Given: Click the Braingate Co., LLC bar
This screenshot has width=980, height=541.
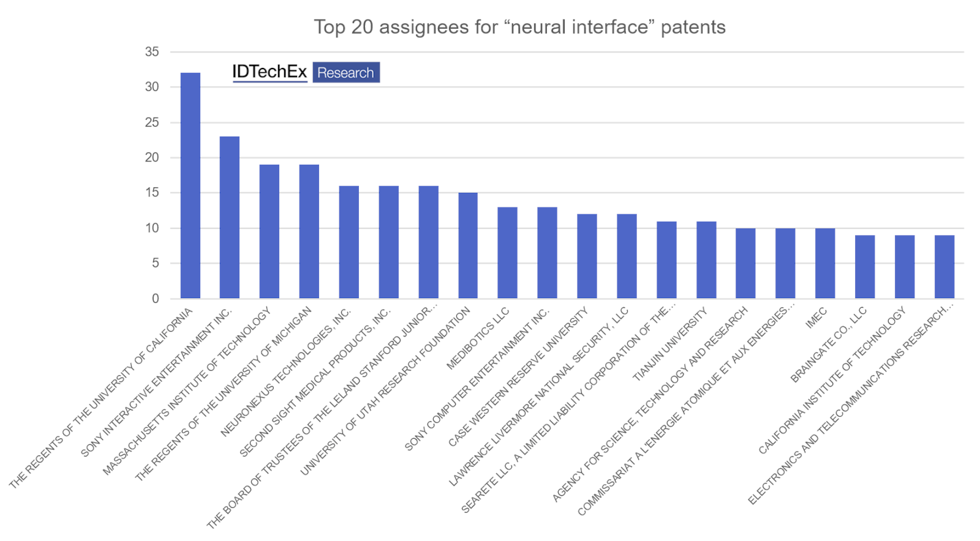Looking at the screenshot, I should pyautogui.click(x=865, y=267).
